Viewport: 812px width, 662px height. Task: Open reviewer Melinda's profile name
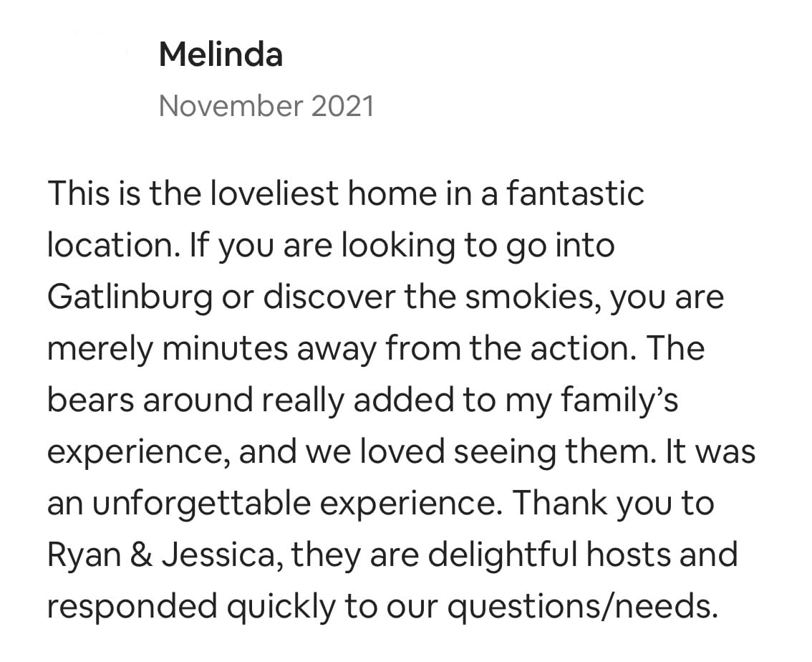point(221,54)
